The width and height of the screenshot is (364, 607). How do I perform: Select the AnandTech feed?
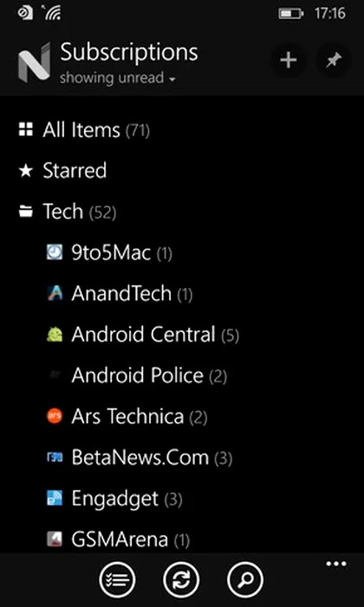(x=119, y=294)
